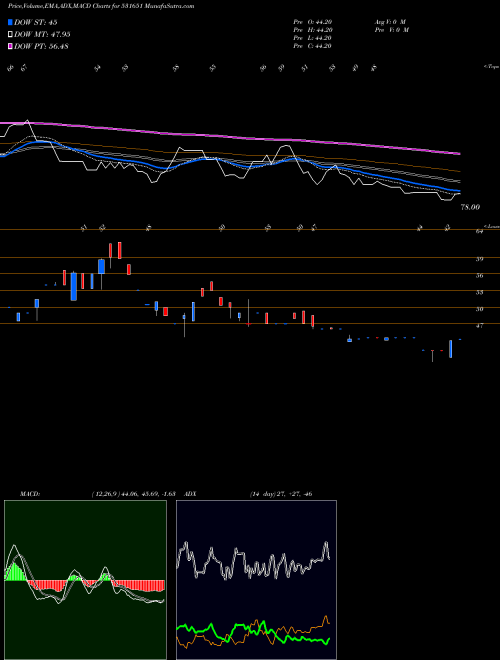Click the 36 price level axis label
Screen dimensions: 500x660
click(479, 276)
